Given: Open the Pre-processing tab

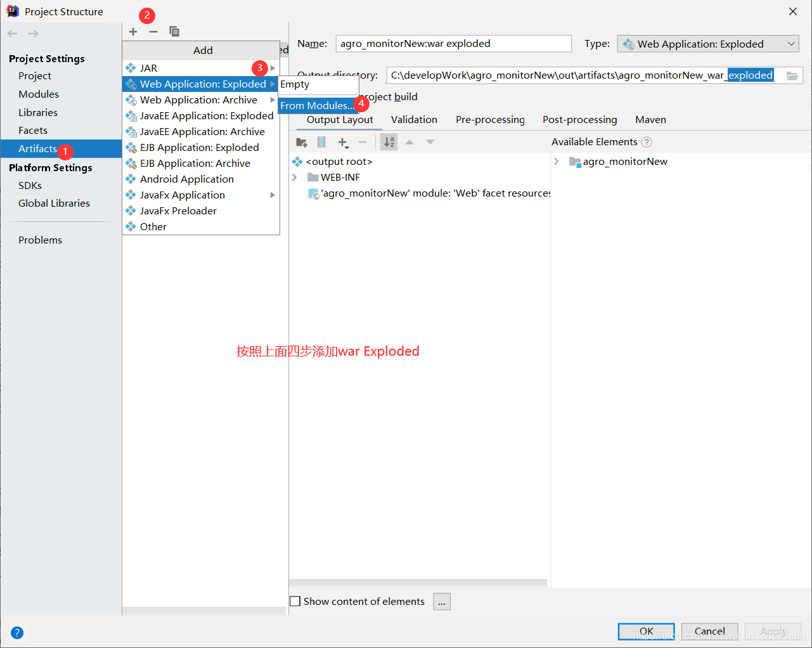Looking at the screenshot, I should [490, 120].
